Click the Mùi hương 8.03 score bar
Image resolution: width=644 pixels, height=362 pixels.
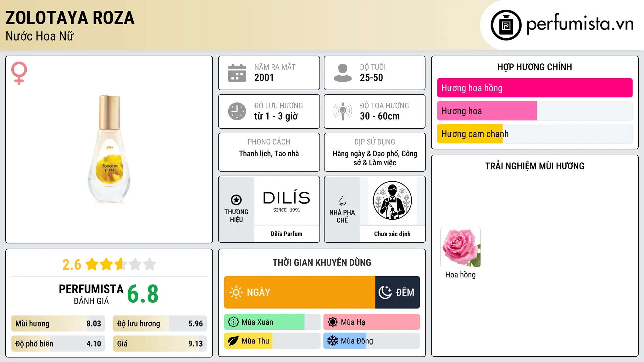58,324
